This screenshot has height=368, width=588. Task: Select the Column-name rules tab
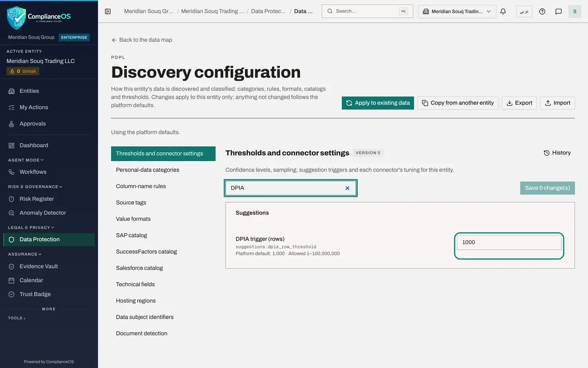click(163, 186)
